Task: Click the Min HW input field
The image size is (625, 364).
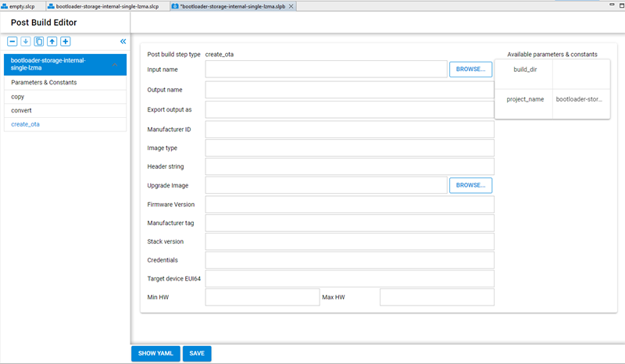Action: click(262, 297)
